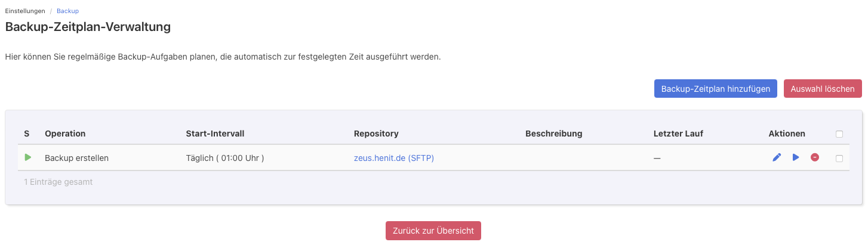Toggle the select-all checkbox in the table header
868x245 pixels.
point(839,134)
